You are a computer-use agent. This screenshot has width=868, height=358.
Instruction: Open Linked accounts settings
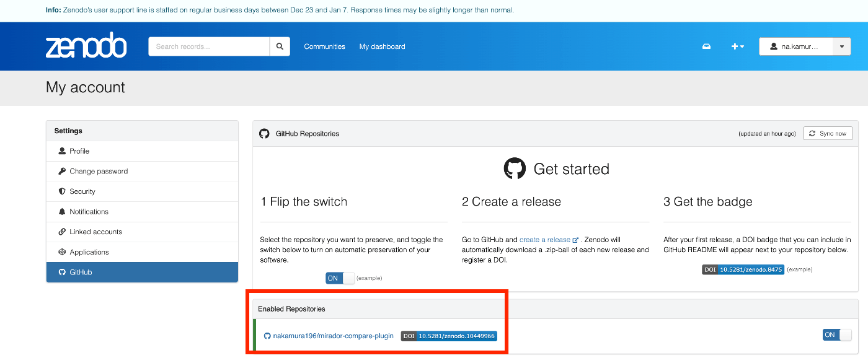pyautogui.click(x=142, y=232)
